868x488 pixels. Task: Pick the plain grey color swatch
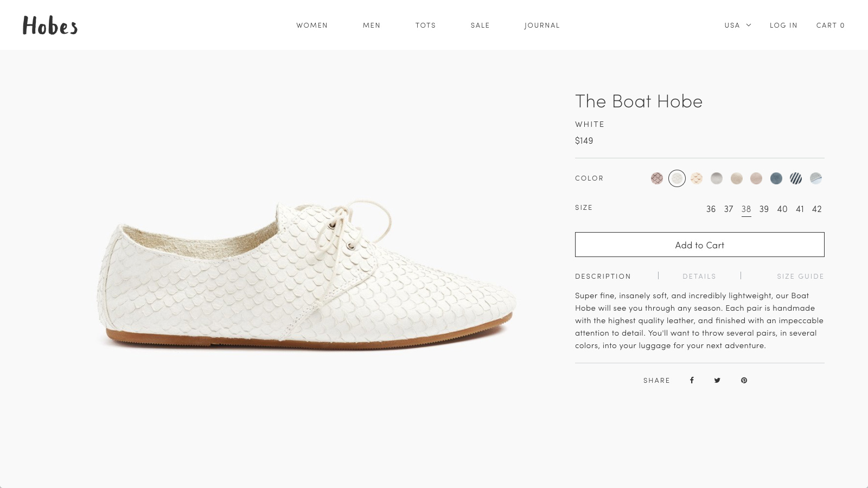(x=717, y=178)
